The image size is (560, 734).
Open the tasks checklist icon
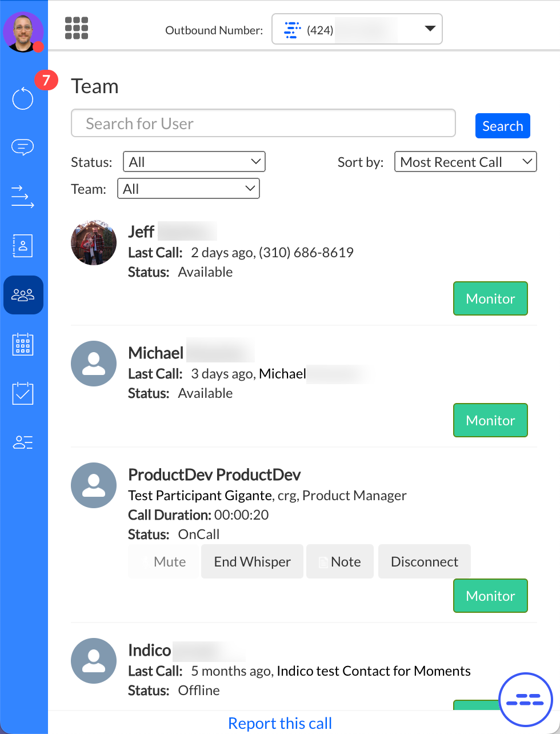[23, 393]
